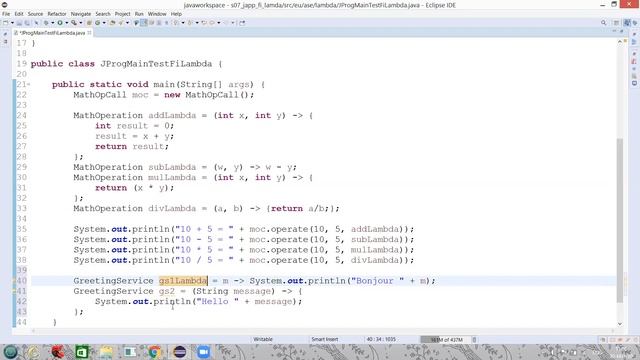Image resolution: width=640 pixels, height=360 pixels.
Task: Open Zoom from the taskbar
Action: pos(204,352)
